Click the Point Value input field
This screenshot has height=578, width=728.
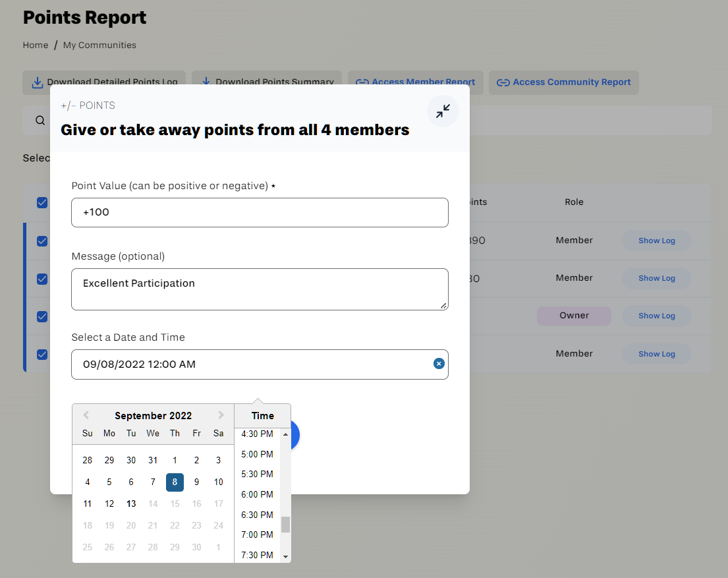point(260,213)
